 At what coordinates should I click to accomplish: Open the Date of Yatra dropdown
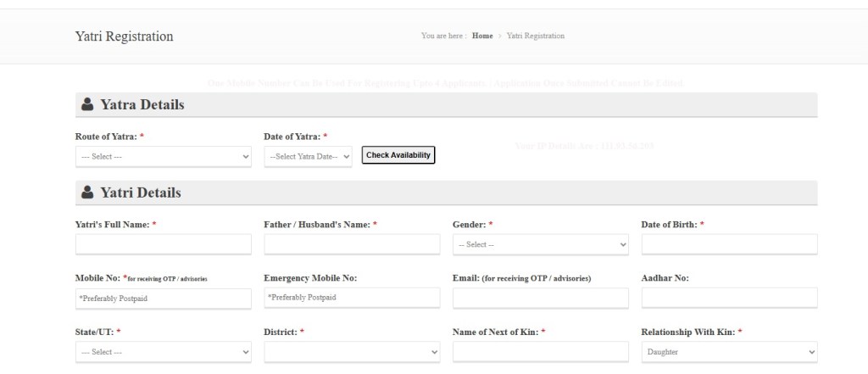click(x=308, y=156)
